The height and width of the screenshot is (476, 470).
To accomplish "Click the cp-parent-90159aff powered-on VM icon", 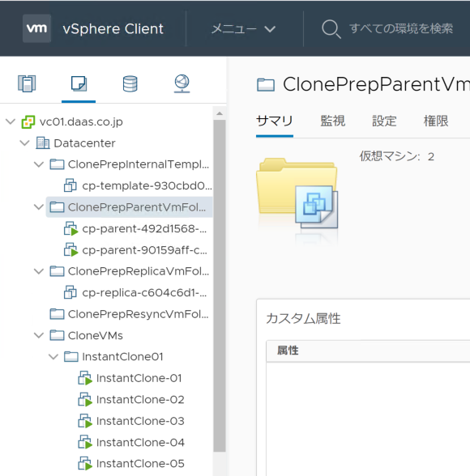I will click(x=70, y=250).
